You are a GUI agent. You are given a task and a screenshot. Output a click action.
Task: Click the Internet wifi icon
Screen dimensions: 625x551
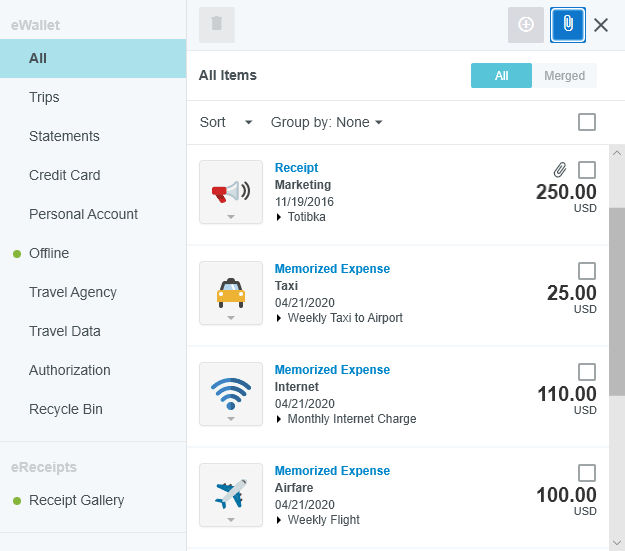point(231,394)
